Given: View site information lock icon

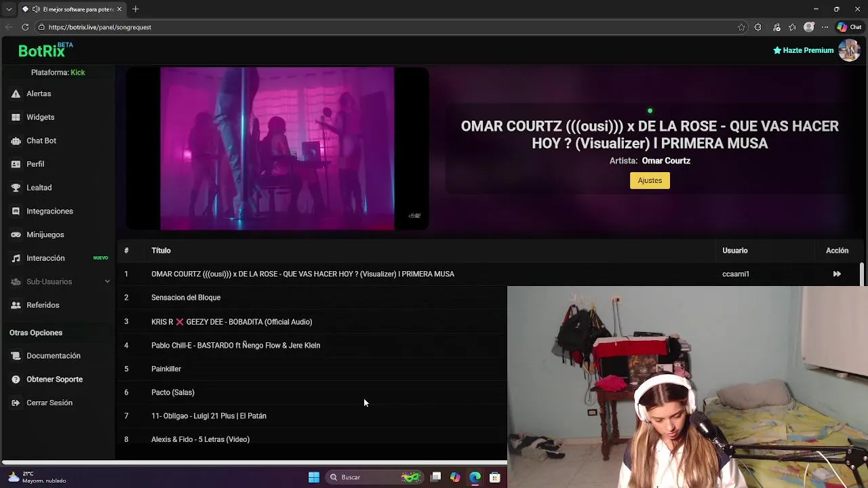Looking at the screenshot, I should (41, 27).
